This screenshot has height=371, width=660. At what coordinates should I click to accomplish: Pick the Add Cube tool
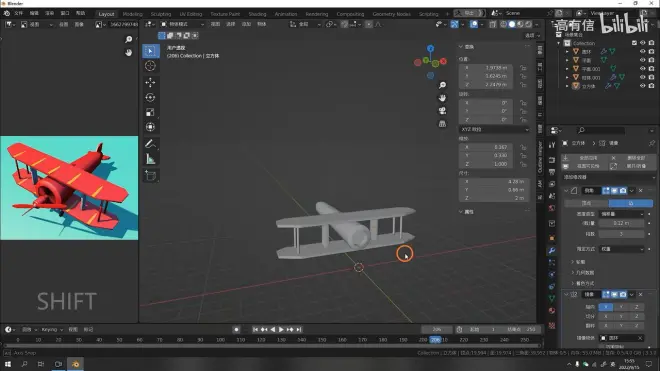[150, 176]
